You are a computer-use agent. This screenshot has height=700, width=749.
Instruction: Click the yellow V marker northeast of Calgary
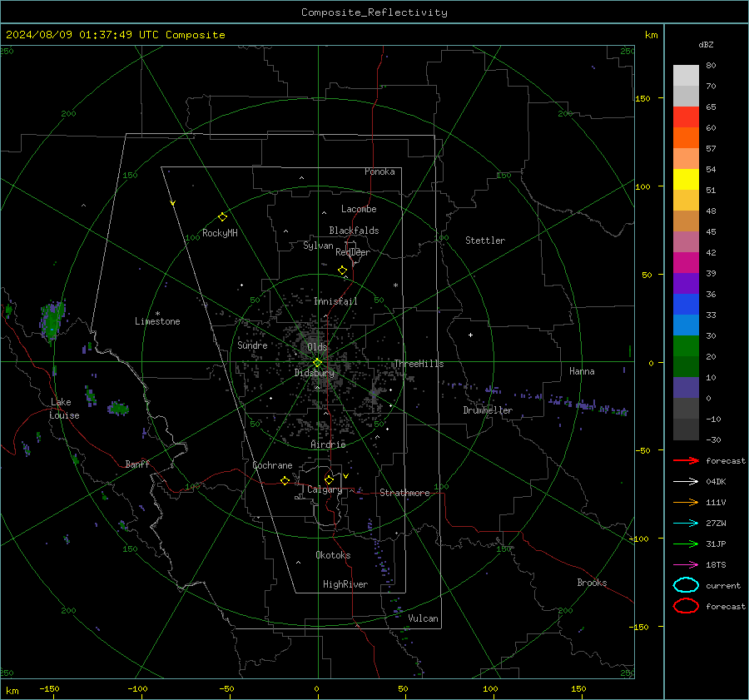click(x=346, y=476)
